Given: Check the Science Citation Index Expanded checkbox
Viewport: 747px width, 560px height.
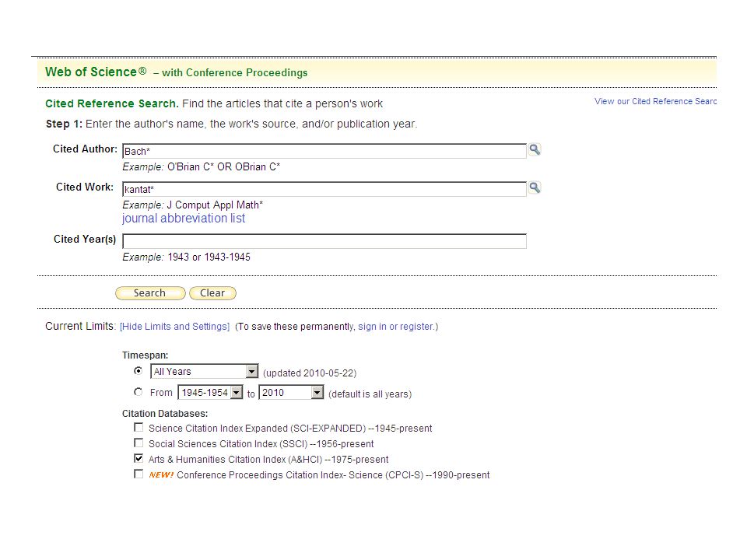Looking at the screenshot, I should [139, 427].
